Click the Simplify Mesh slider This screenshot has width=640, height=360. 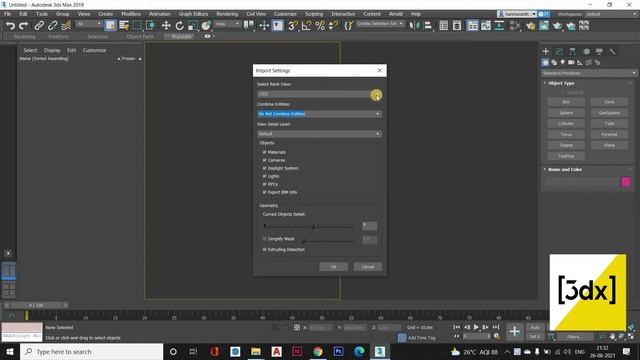pyautogui.click(x=328, y=240)
